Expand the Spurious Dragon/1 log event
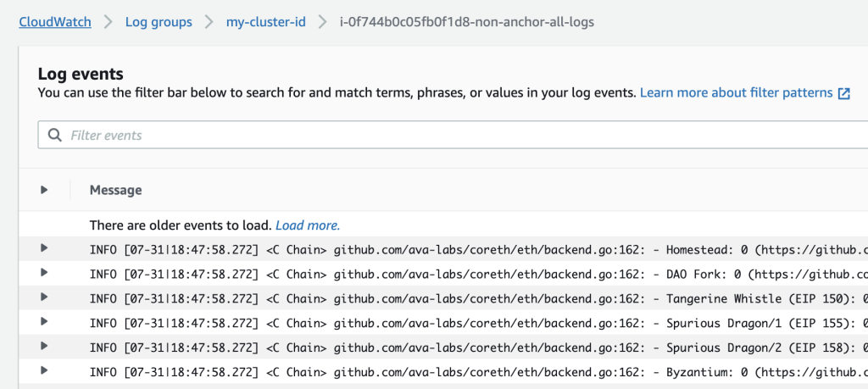 pyautogui.click(x=44, y=322)
